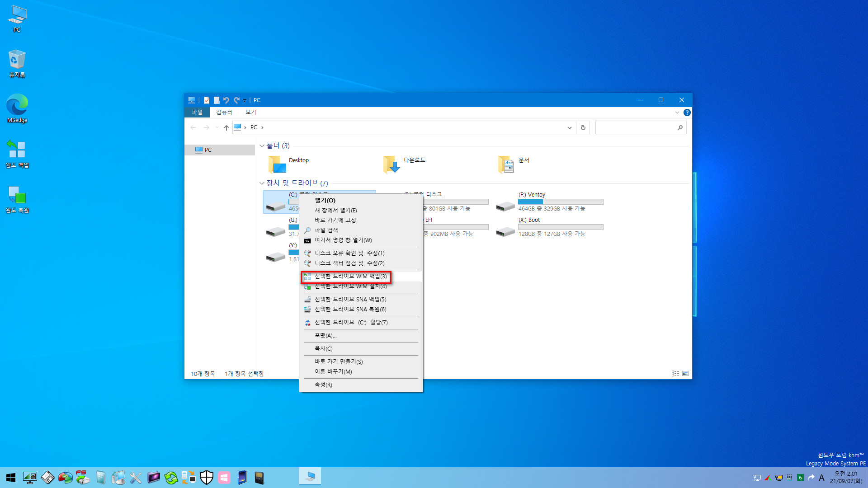Open the 윈도 복원 desktop shortcut

17,199
